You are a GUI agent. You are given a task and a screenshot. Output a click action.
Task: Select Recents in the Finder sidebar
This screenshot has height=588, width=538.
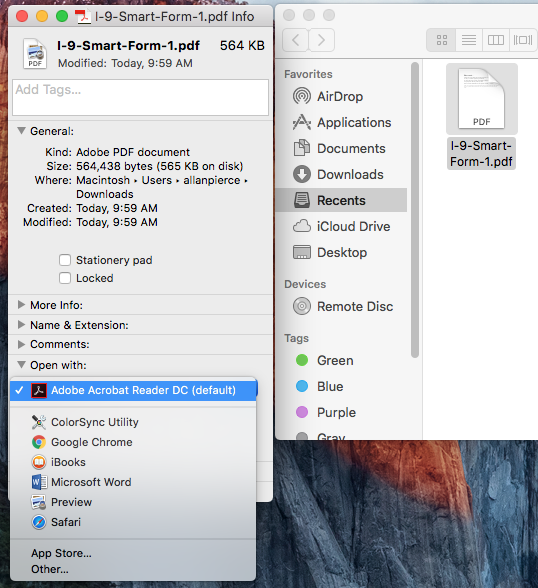[x=341, y=200]
